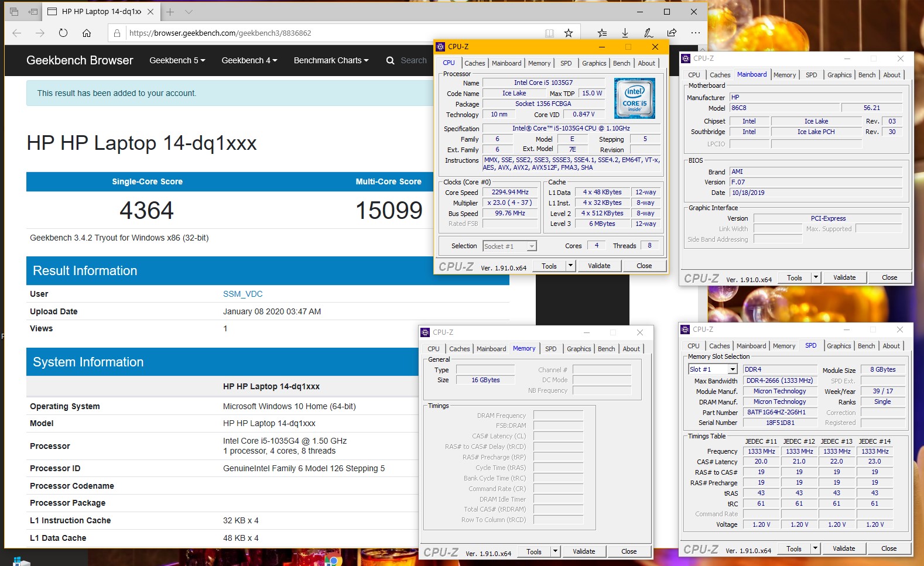Viewport: 924px width, 566px height.
Task: Open Edge settings and more menu
Action: coord(695,33)
